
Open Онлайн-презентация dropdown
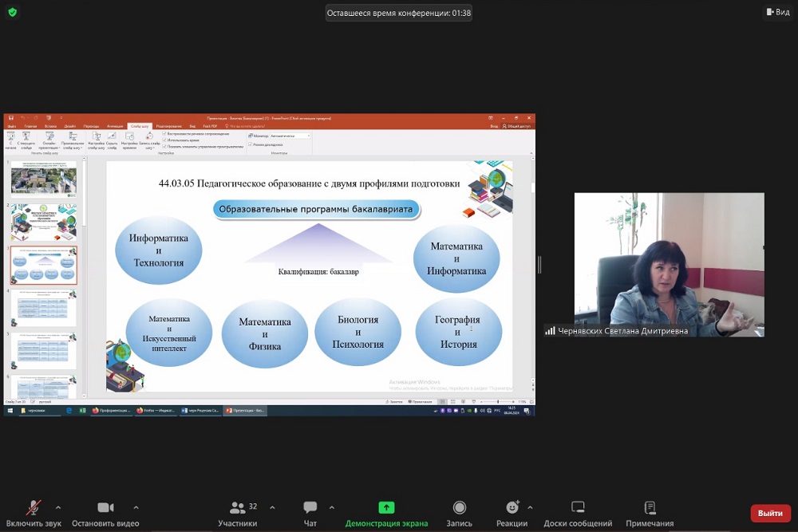pyautogui.click(x=49, y=140)
